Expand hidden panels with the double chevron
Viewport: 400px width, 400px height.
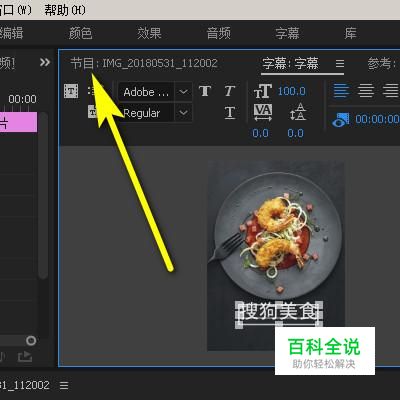[x=45, y=62]
